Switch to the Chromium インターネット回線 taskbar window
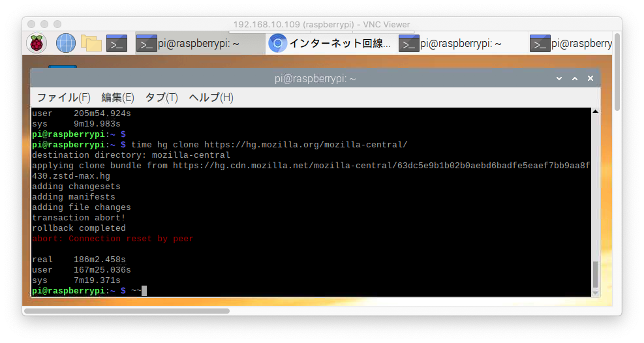644x343 pixels. point(331,44)
